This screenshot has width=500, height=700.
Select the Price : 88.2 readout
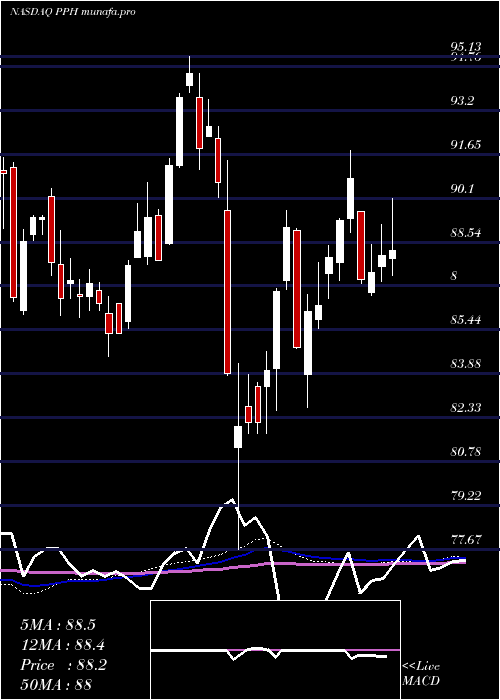[x=63, y=665]
